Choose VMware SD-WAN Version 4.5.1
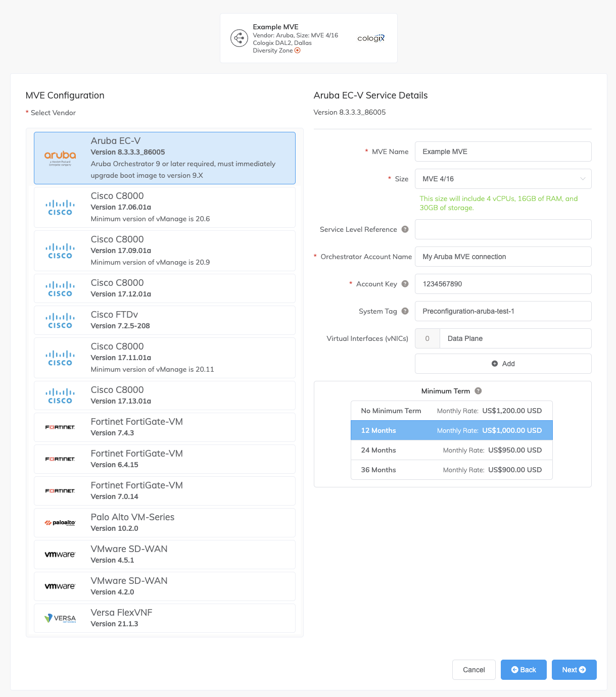 pos(165,555)
